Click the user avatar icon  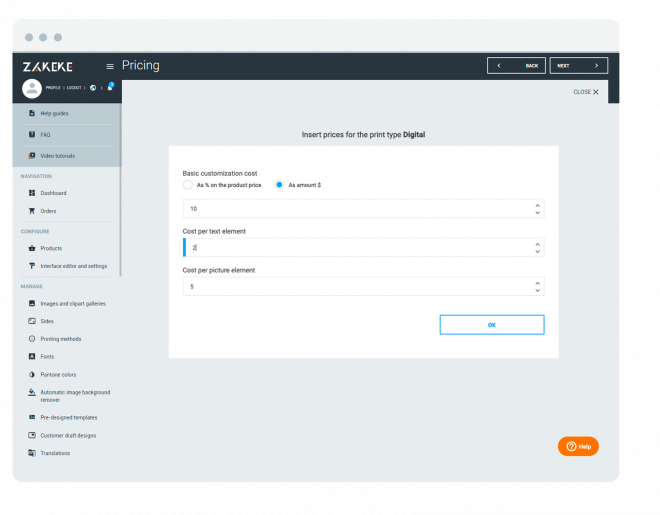click(32, 88)
